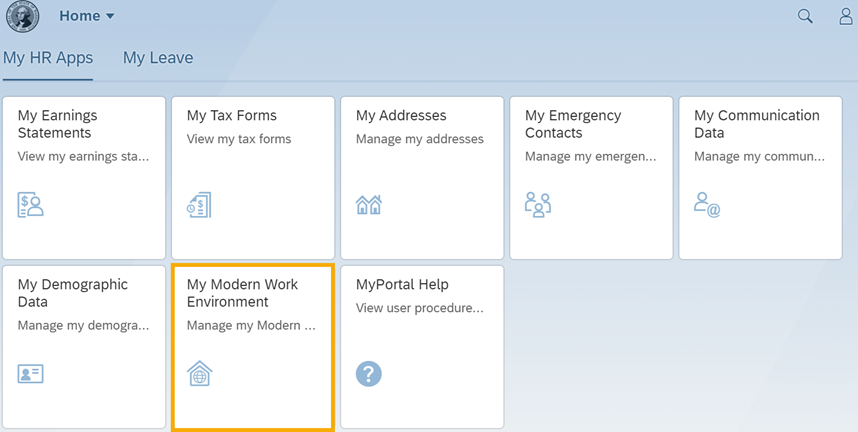Click the modern work environment house-globe icon
Image resolution: width=858 pixels, height=432 pixels.
pos(200,373)
